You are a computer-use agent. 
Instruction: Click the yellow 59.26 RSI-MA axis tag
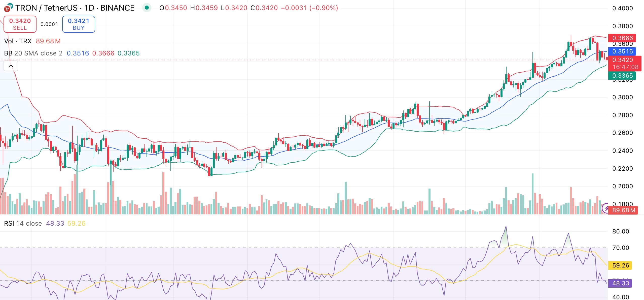[x=620, y=265]
